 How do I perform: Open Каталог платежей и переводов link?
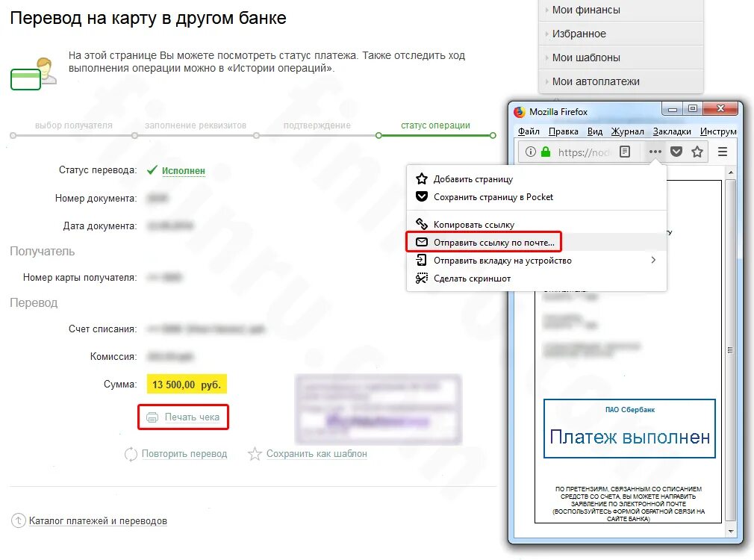tap(98, 520)
